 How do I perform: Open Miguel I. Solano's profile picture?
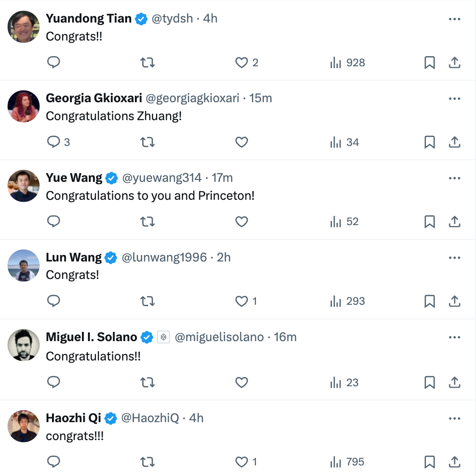[x=23, y=345]
